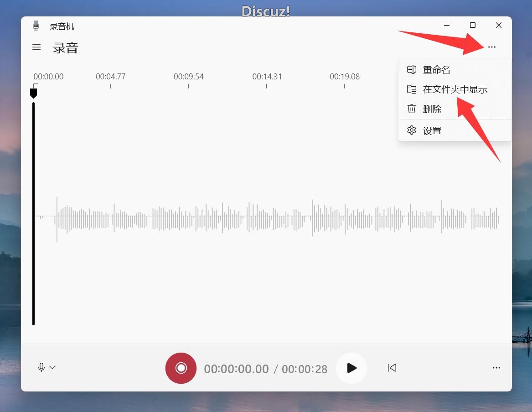Image resolution: width=532 pixels, height=412 pixels.
Task: Open bottom-right more options ellipsis
Action: tap(496, 368)
